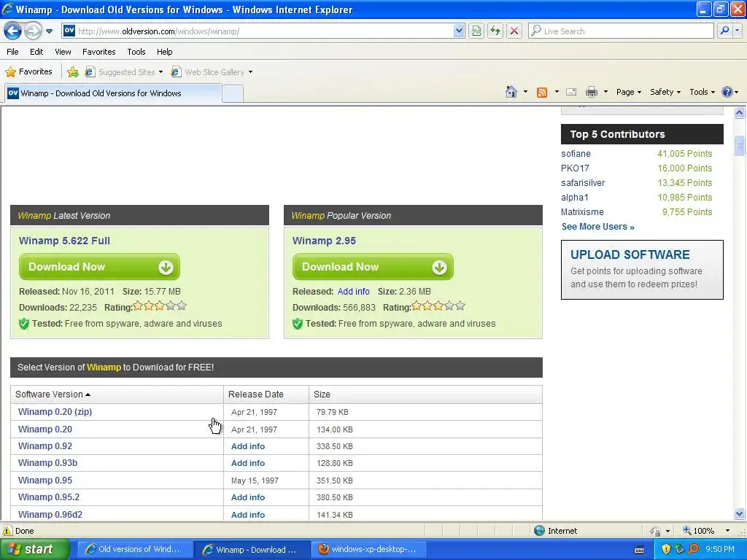Open contributor sofiane profile link
The image size is (747, 560).
pyautogui.click(x=576, y=154)
